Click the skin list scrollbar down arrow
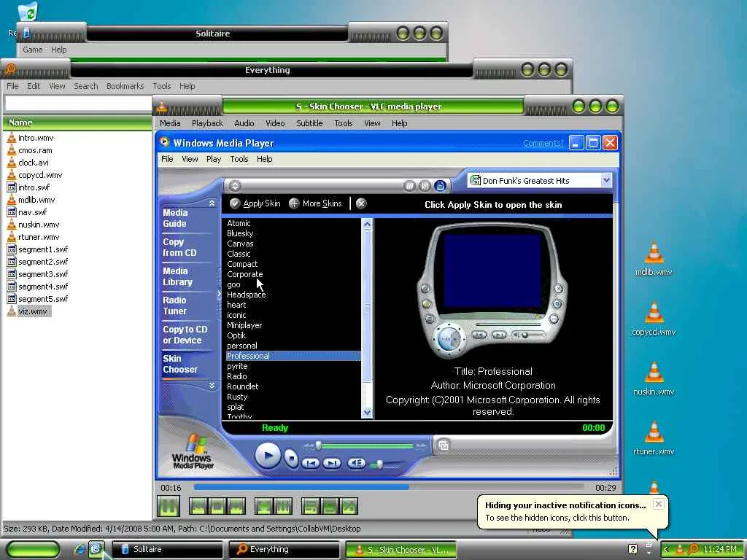The height and width of the screenshot is (560, 747). pos(367,412)
